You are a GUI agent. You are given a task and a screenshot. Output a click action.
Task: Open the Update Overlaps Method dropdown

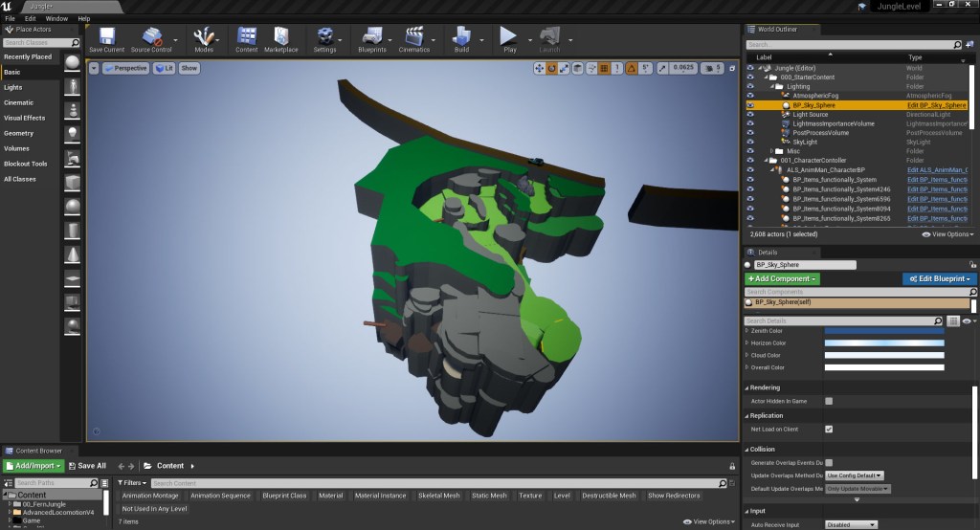(x=854, y=475)
